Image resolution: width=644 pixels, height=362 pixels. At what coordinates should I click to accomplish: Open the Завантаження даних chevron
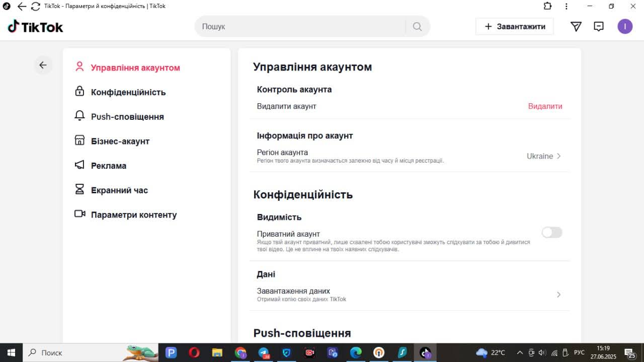[x=558, y=295]
